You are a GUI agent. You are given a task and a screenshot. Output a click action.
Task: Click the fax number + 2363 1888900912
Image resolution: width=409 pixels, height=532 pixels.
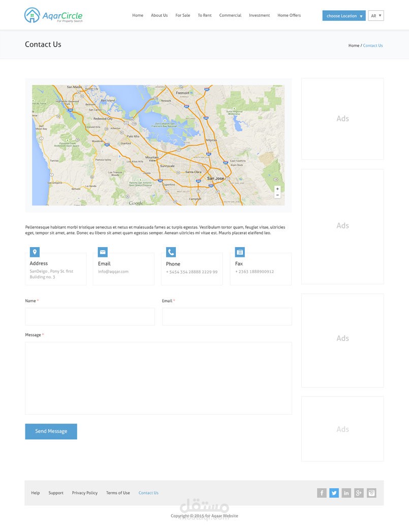(255, 272)
